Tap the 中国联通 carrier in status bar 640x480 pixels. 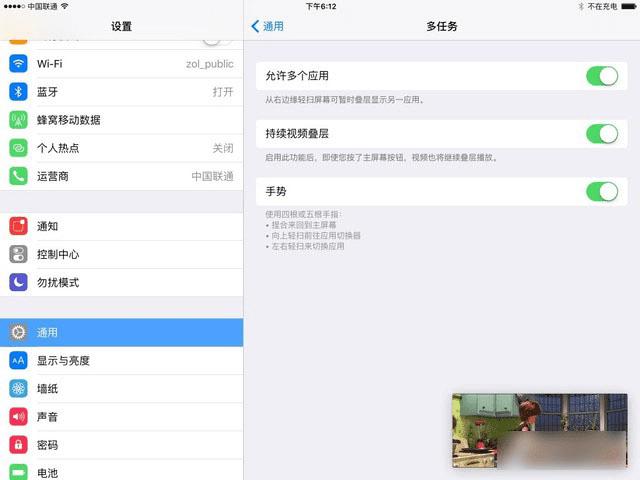42,7
